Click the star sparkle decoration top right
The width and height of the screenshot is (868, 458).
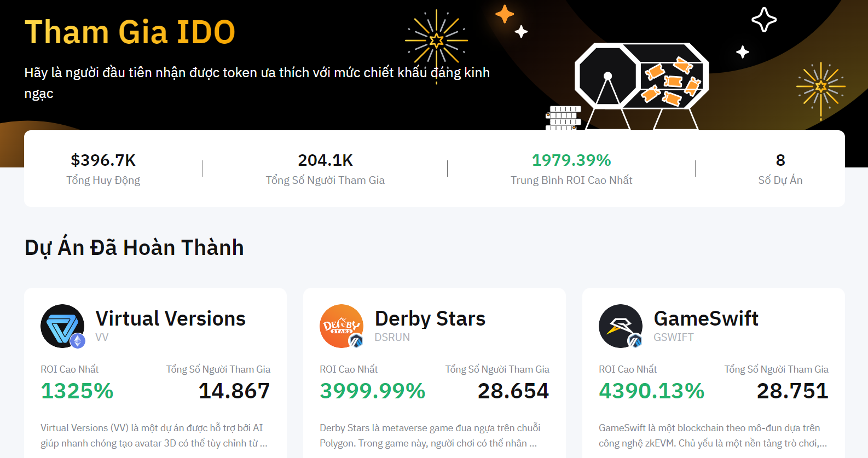764,21
